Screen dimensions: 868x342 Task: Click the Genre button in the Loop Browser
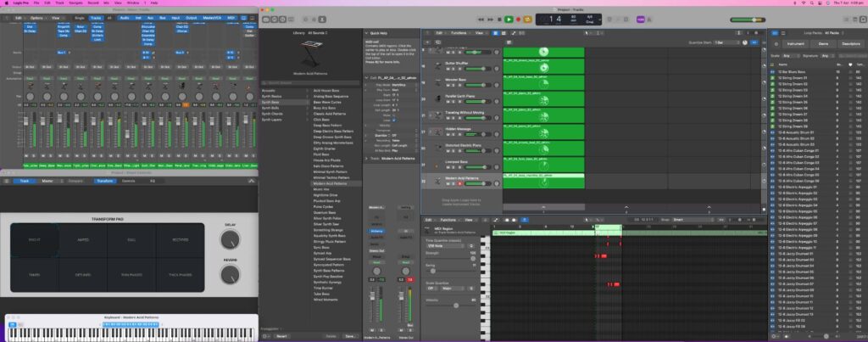[824, 44]
